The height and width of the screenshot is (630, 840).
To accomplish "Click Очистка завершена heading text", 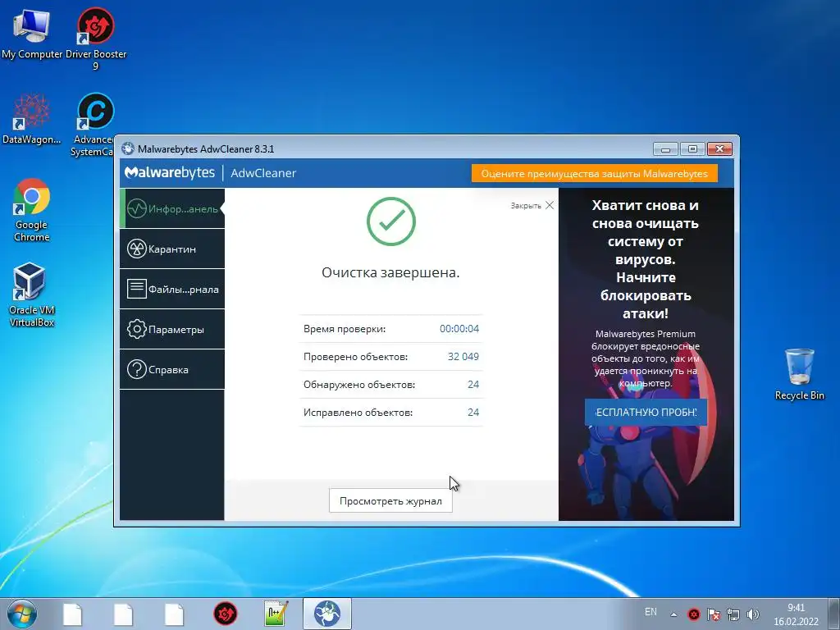I will (x=390, y=272).
